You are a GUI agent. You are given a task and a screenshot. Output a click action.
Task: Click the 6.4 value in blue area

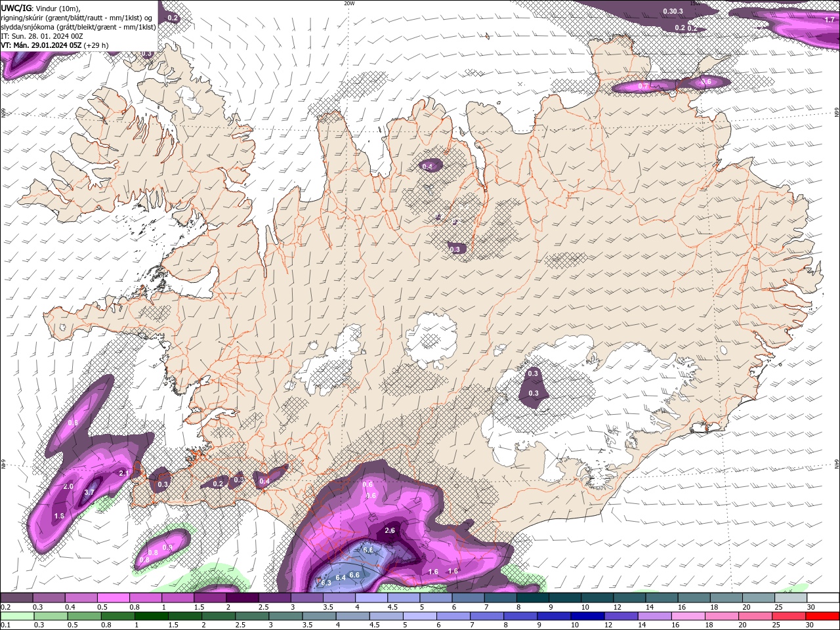click(341, 577)
